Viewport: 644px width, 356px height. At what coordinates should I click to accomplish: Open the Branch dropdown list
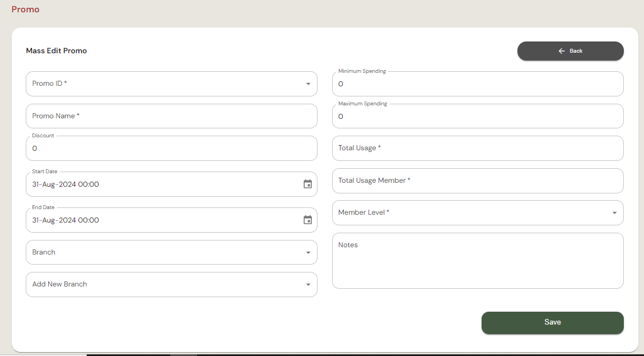coord(307,253)
